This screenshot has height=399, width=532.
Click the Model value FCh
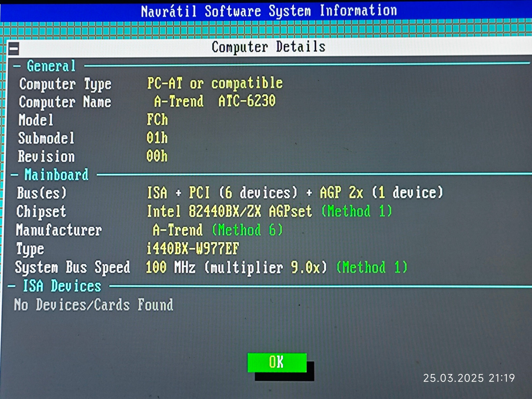click(x=157, y=119)
